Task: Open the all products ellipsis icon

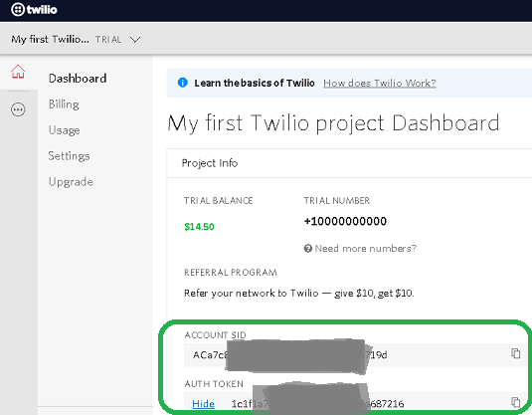Action: click(x=18, y=109)
